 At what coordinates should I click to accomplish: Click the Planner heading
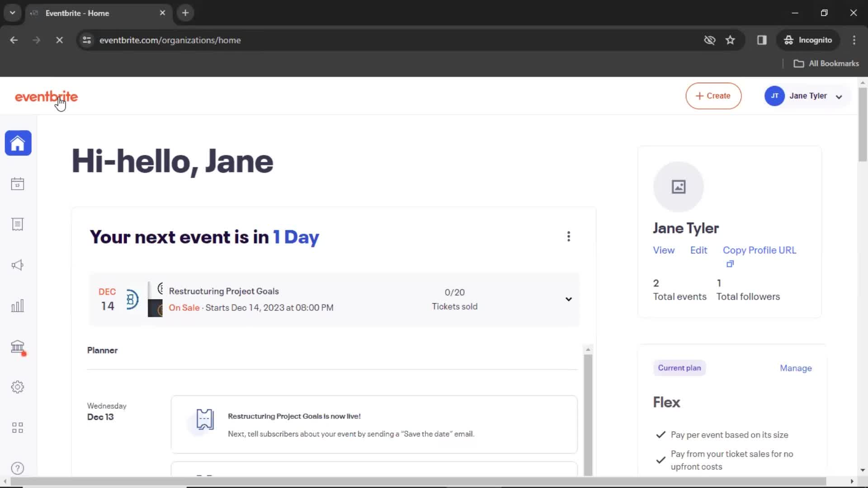pos(102,350)
